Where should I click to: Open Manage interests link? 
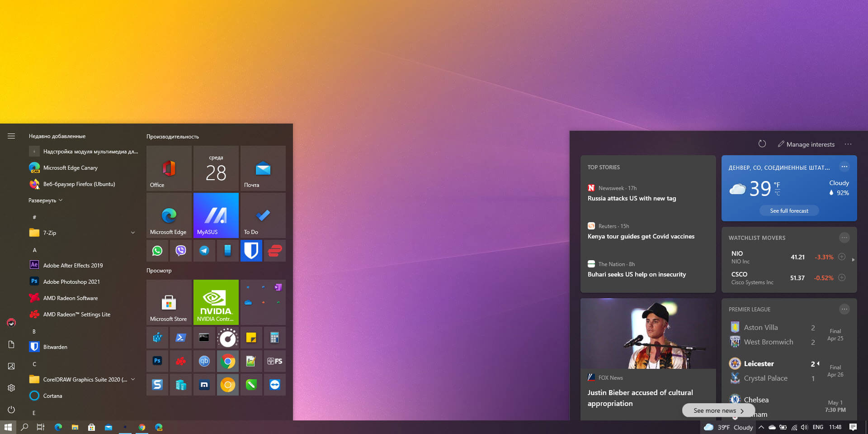click(x=806, y=144)
